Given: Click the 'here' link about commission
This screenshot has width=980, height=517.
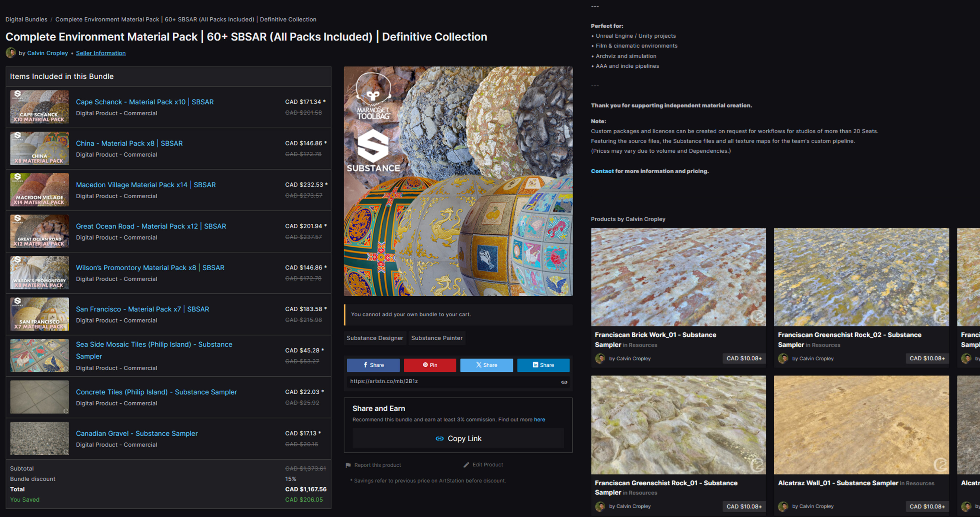Looking at the screenshot, I should (539, 419).
